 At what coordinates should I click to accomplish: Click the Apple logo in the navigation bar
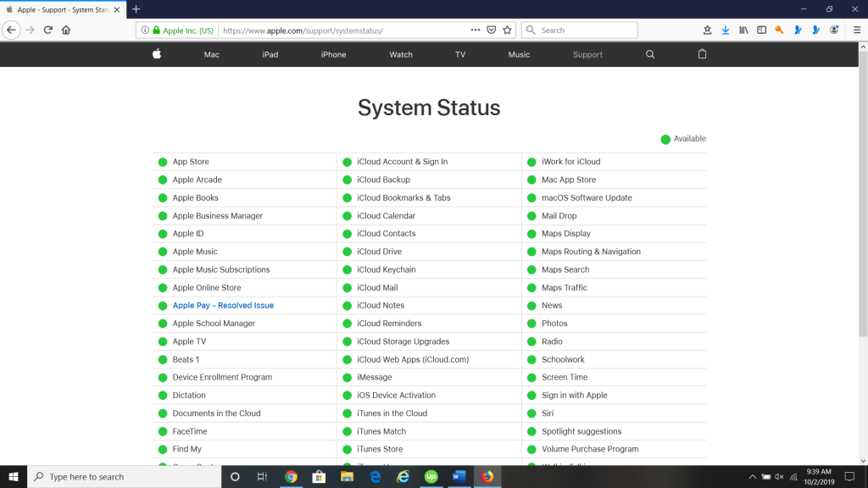point(157,53)
